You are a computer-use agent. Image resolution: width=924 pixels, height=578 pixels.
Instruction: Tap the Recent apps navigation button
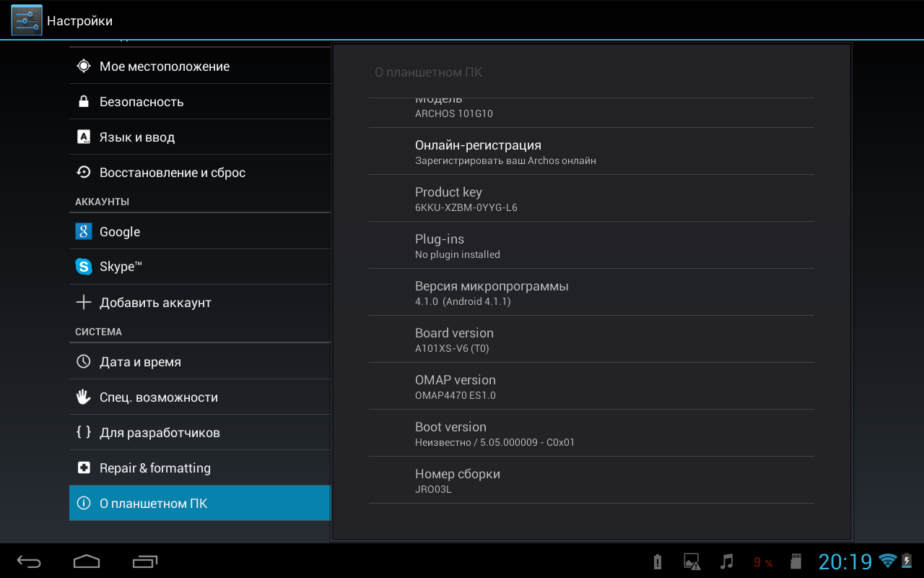coord(145,561)
